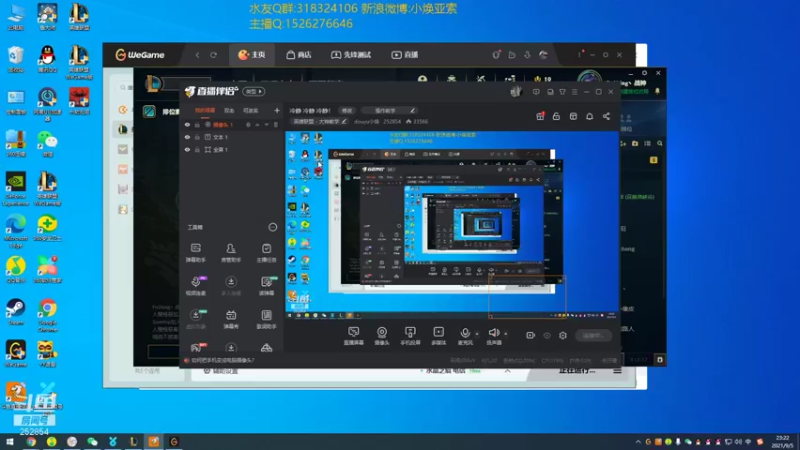The image size is (800, 450).
Task: Edit the 操作教学 field pencil
Action: pyautogui.click(x=412, y=110)
